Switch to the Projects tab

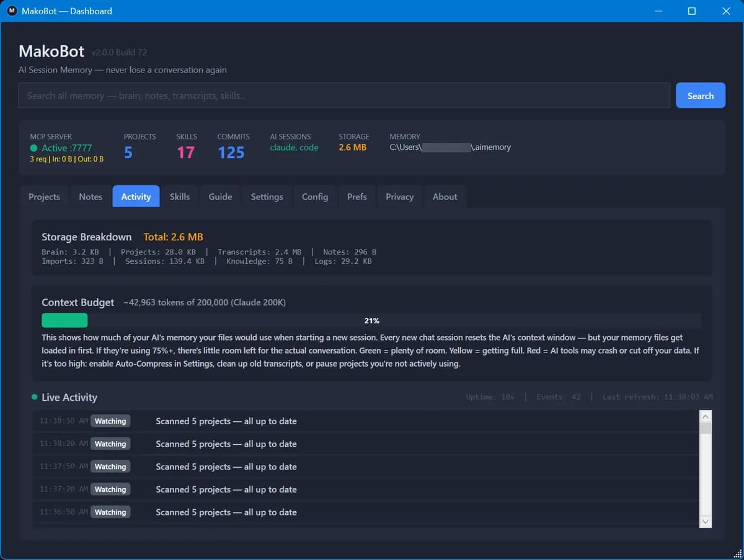(44, 196)
